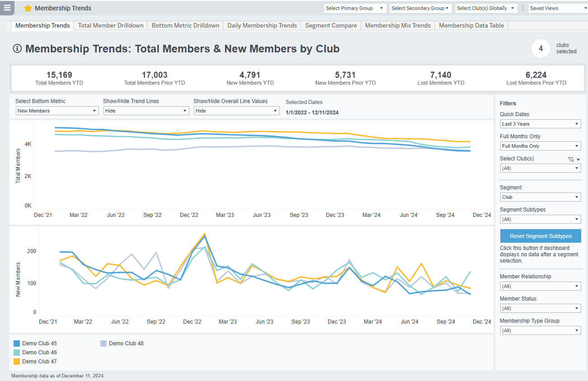This screenshot has width=588, height=381.
Task: Select the Membership Type Group combo box
Action: (541, 330)
